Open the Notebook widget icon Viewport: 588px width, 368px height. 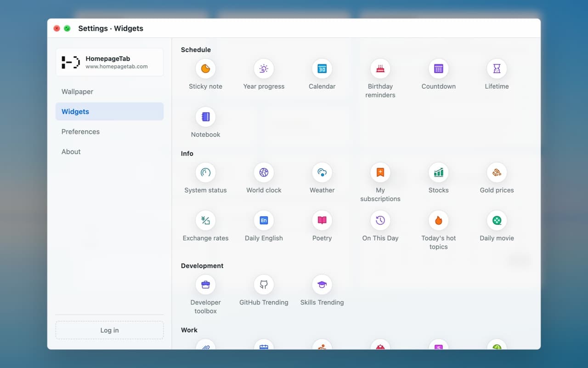tap(205, 117)
